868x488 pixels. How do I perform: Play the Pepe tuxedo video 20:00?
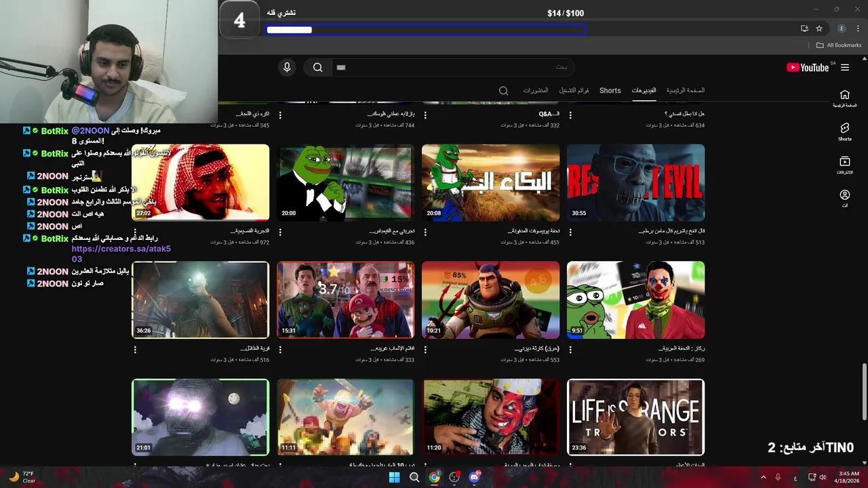[345, 182]
